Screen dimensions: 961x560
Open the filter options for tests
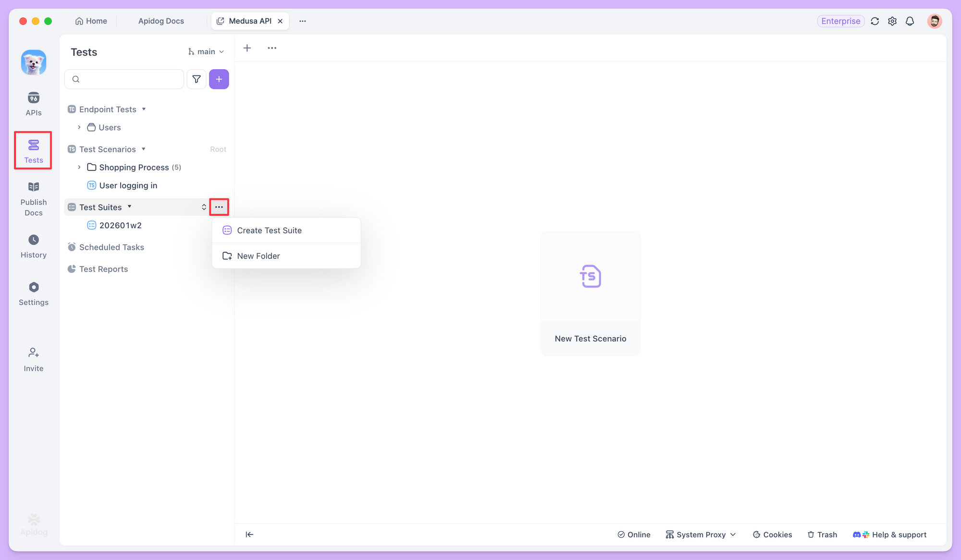point(197,79)
